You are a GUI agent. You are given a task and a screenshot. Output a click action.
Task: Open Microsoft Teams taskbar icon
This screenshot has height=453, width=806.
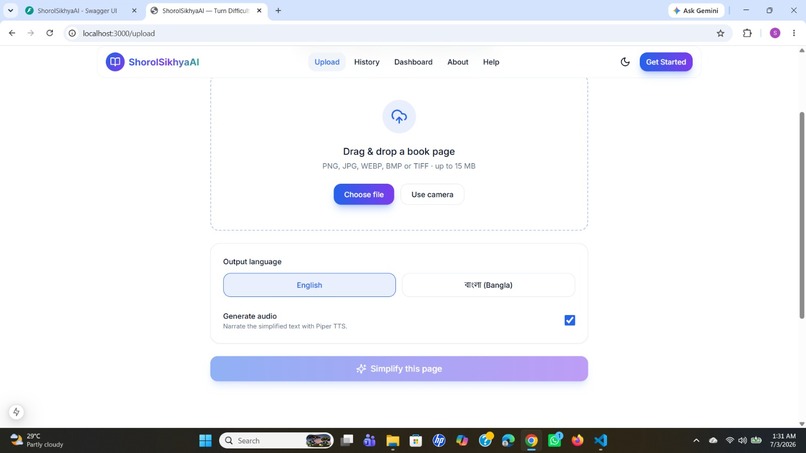coord(370,441)
